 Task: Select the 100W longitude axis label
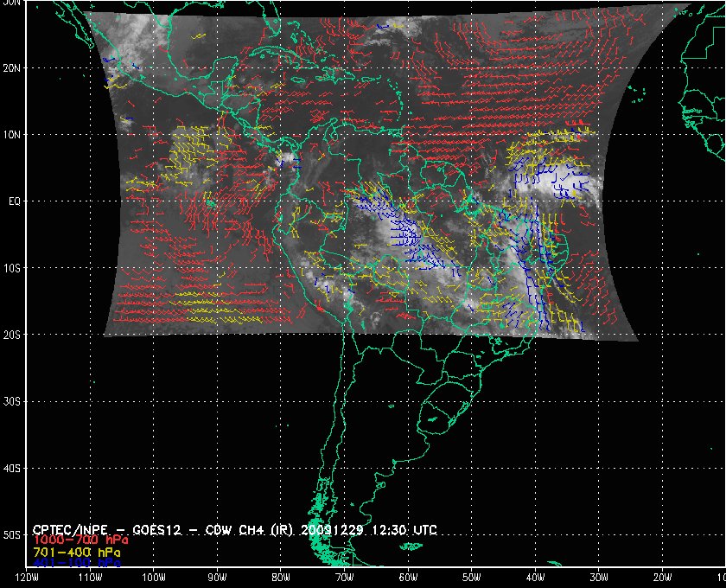[x=153, y=578]
